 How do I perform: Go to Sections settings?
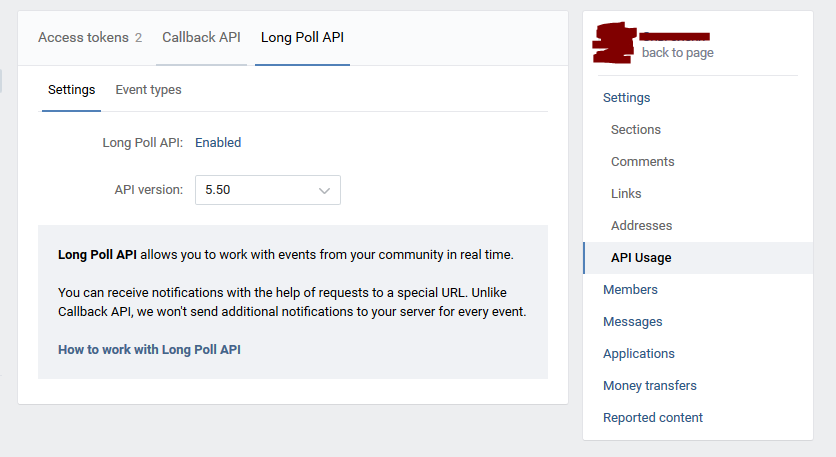click(x=636, y=130)
